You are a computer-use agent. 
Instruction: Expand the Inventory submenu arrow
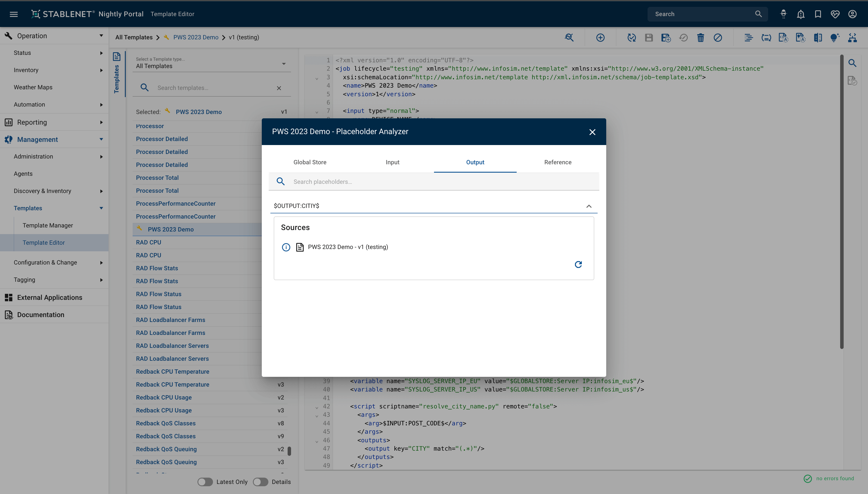coord(101,70)
